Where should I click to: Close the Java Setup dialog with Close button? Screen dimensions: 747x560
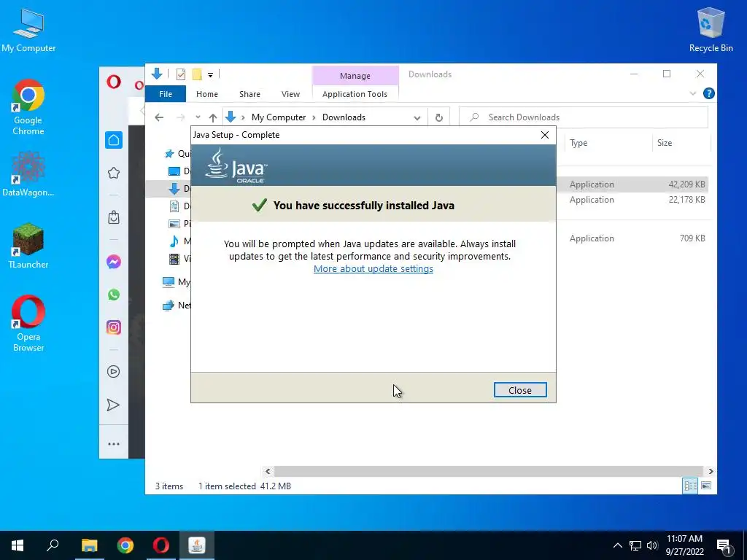tap(519, 390)
